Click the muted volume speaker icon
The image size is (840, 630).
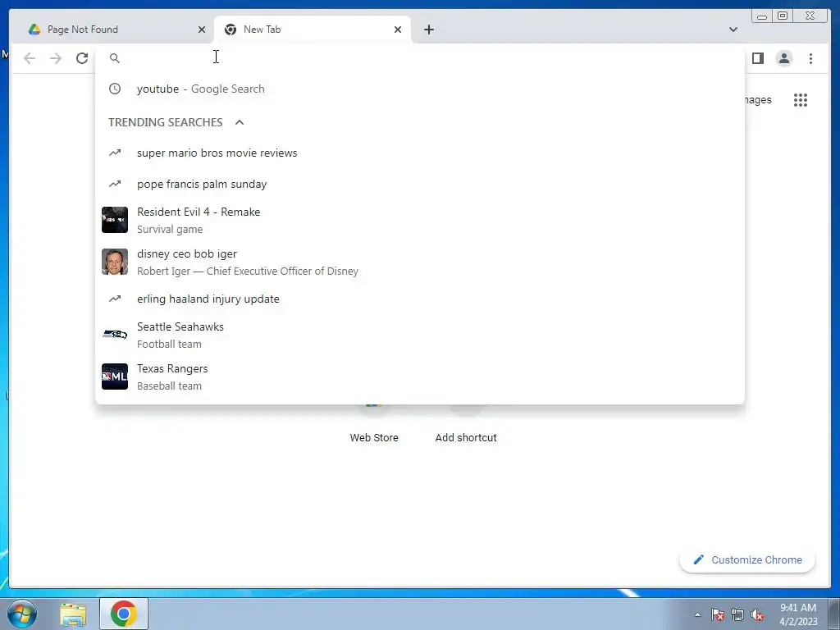(x=757, y=614)
